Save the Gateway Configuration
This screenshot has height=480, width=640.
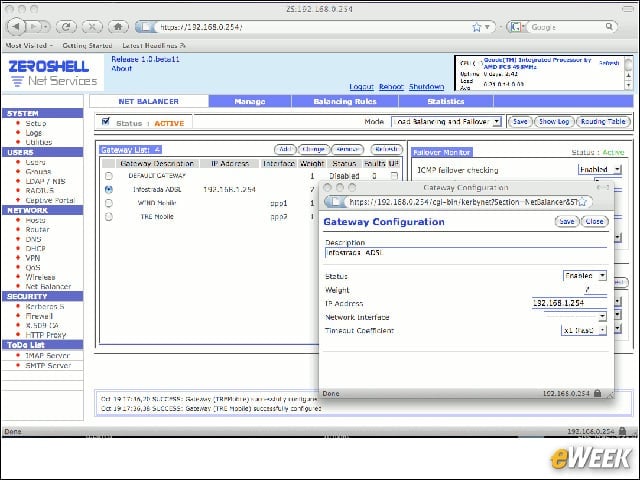567,221
